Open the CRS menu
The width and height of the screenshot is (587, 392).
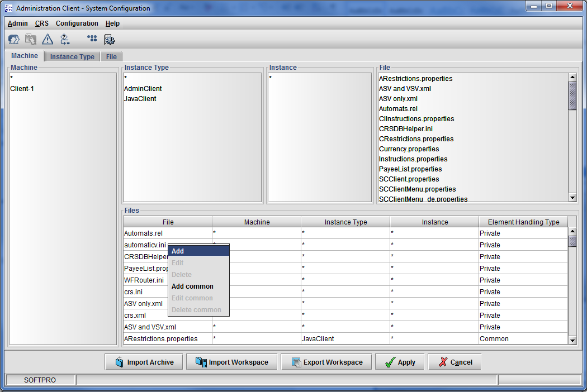click(x=42, y=23)
